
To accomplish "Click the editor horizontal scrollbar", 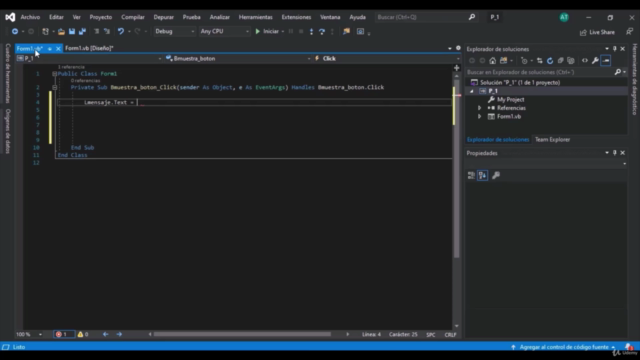I will [x=242, y=334].
